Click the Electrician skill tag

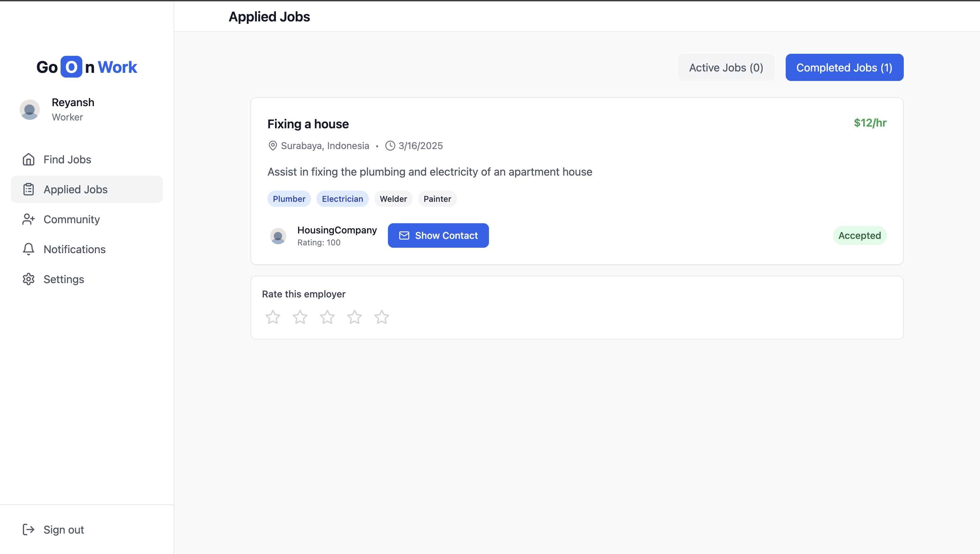coord(342,199)
